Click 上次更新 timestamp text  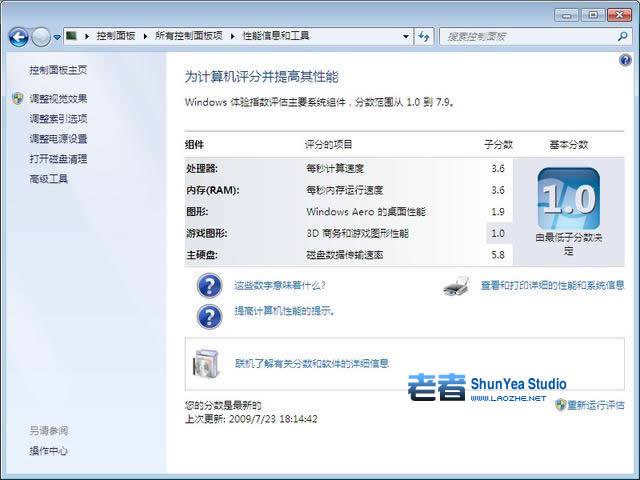click(x=251, y=419)
